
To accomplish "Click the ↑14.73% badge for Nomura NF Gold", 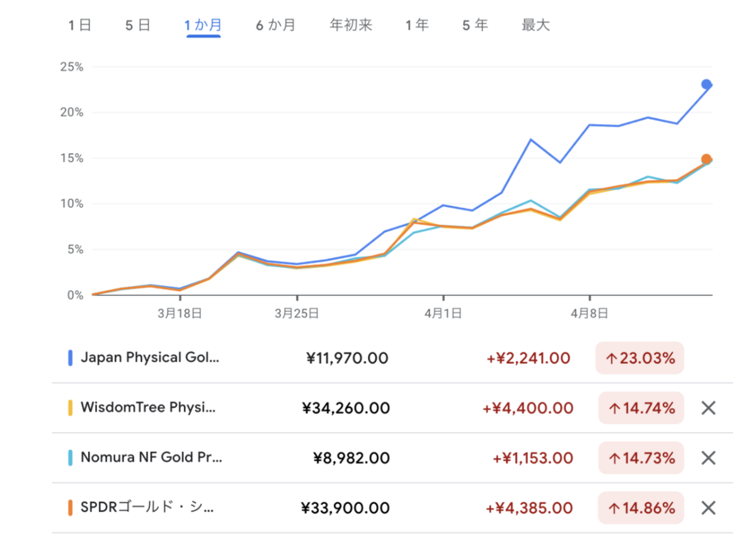I will pos(641,457).
